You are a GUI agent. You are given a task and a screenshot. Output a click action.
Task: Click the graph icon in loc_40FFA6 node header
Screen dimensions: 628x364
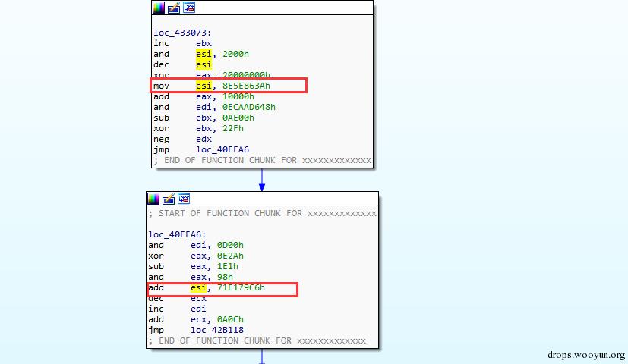(184, 199)
